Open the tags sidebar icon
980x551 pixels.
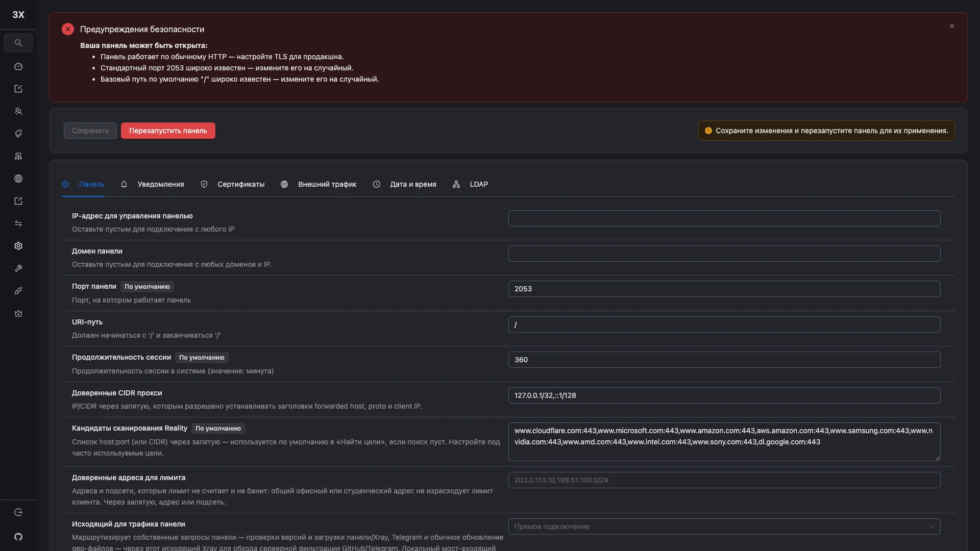(18, 134)
